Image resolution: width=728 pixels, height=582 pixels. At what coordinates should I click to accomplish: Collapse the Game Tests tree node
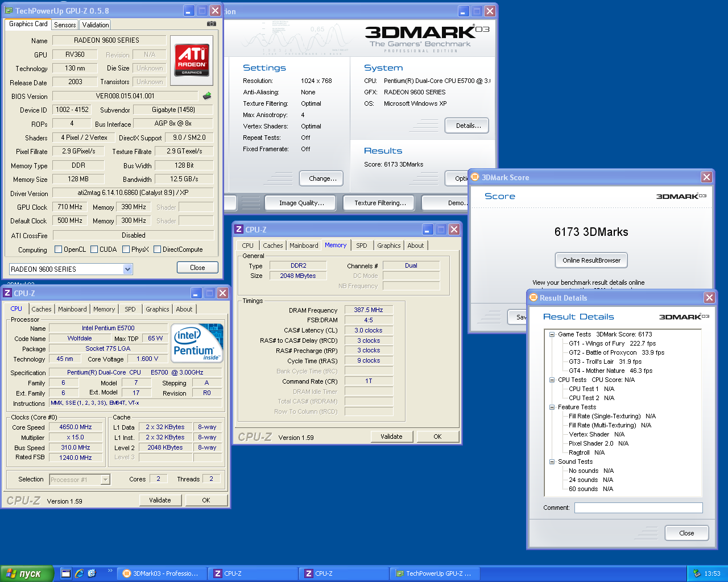[552, 334]
